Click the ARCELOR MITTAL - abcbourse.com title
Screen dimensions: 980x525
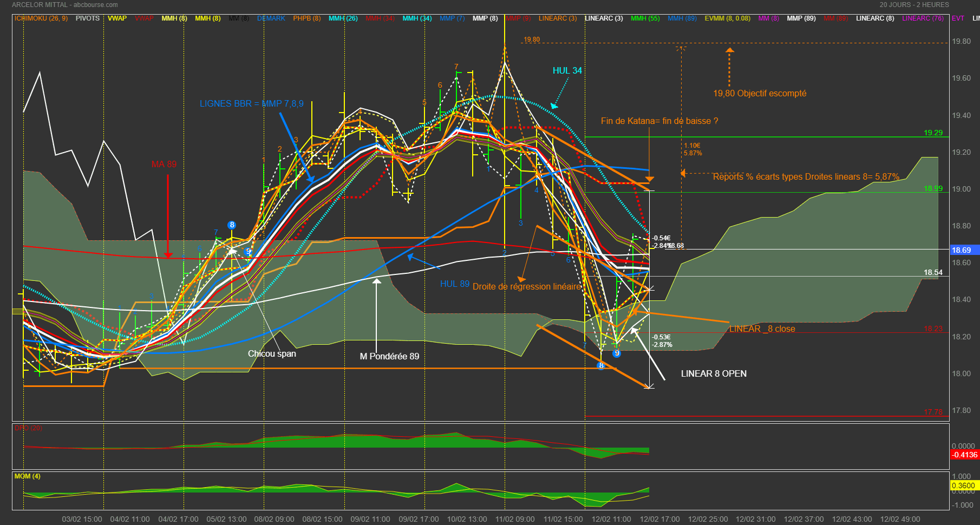[x=64, y=5]
